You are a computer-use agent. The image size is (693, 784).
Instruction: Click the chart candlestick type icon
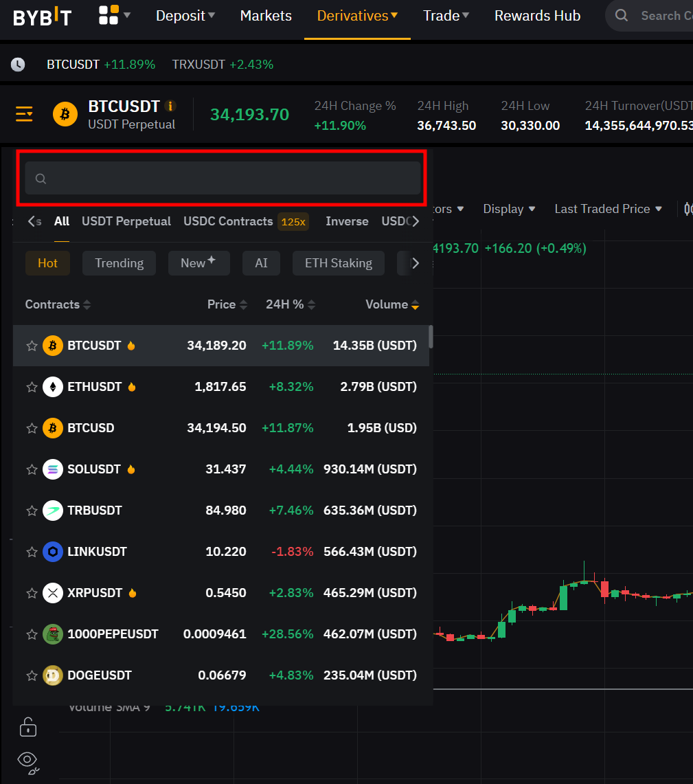point(688,208)
